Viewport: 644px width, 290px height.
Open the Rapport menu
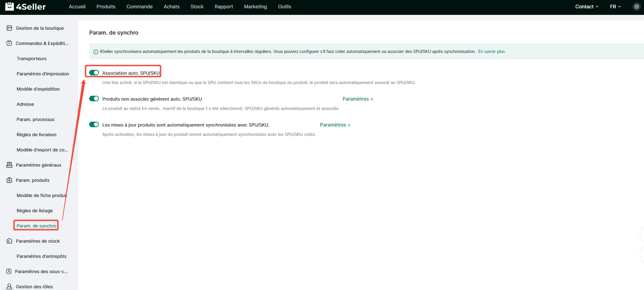coord(224,7)
